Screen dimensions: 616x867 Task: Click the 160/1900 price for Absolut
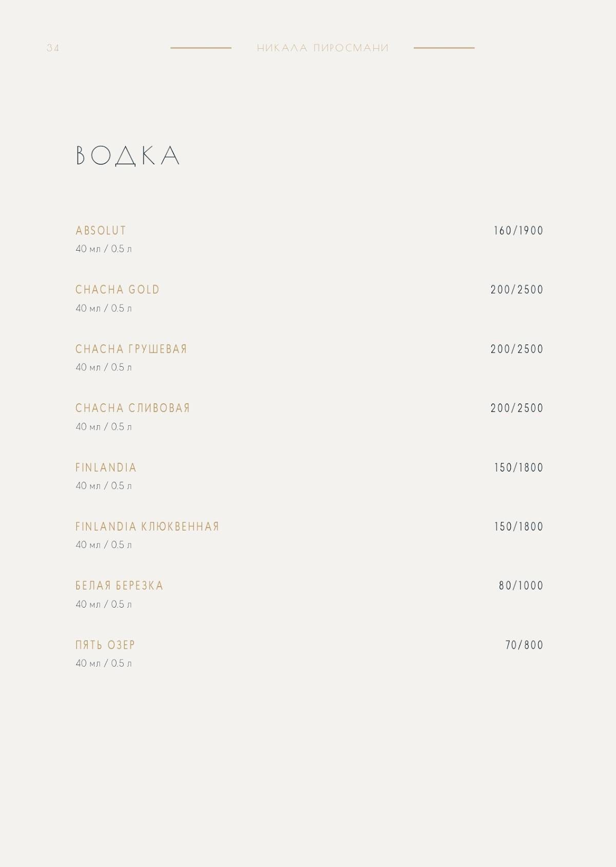coord(518,231)
